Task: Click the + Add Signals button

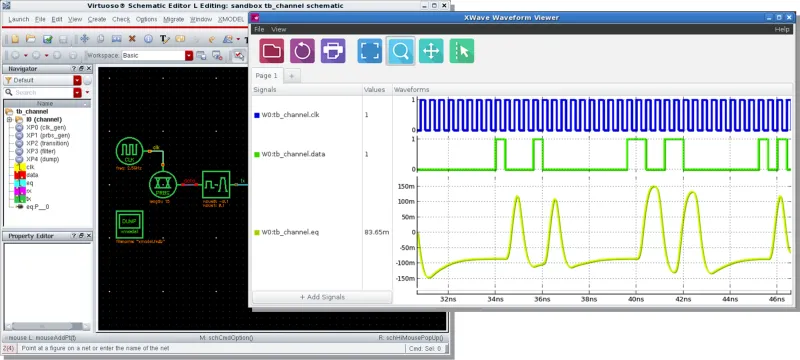Action: (x=322, y=297)
